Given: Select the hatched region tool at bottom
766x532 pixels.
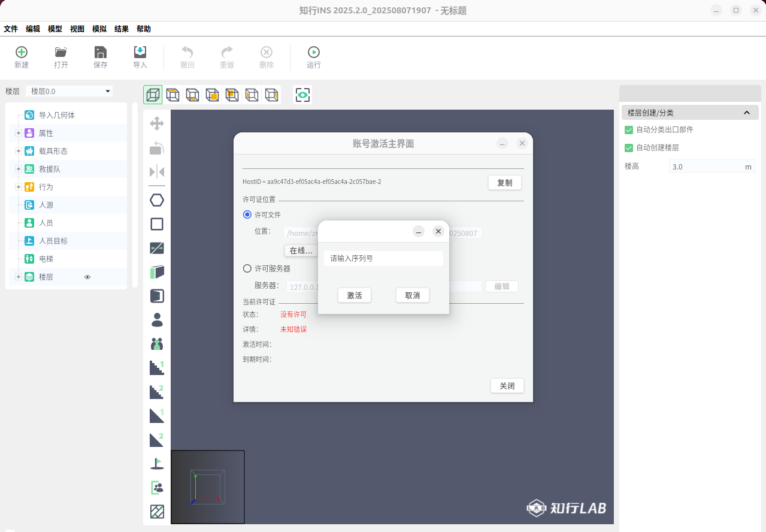Looking at the screenshot, I should click(157, 512).
